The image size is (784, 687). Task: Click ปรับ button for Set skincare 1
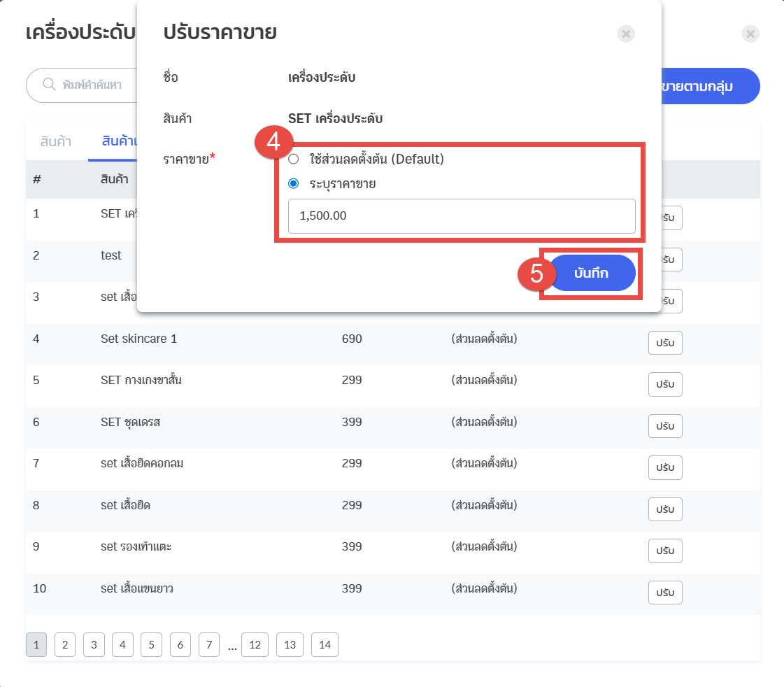point(664,343)
